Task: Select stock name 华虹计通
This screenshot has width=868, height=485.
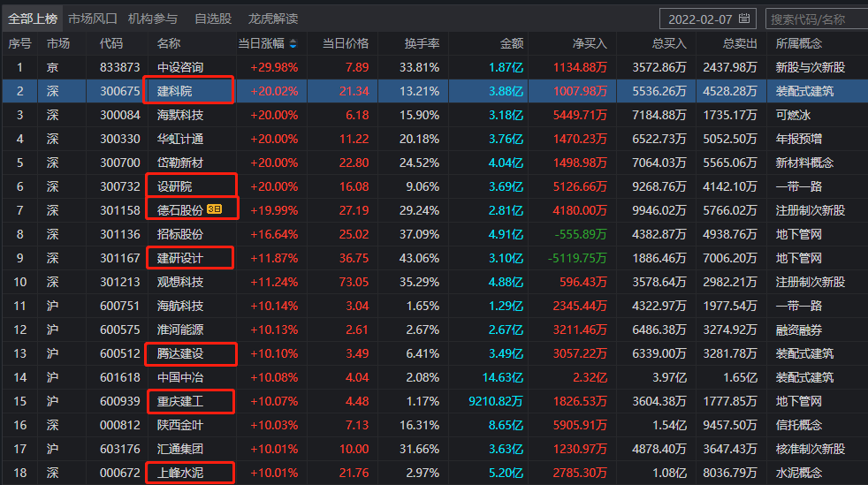Action: pos(180,139)
